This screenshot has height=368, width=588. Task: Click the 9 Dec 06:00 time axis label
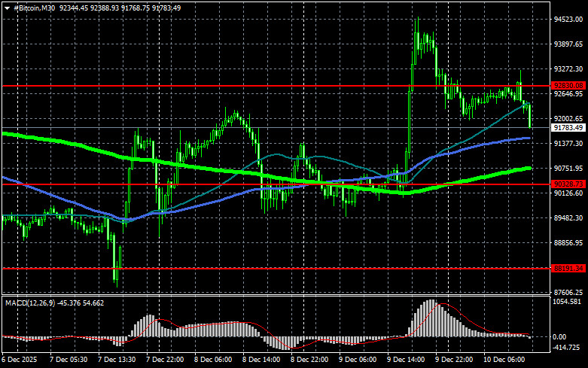[x=358, y=360]
